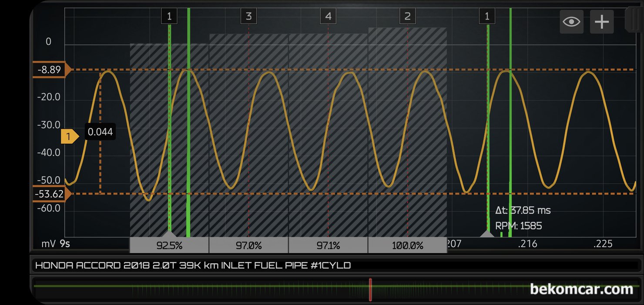Click the lower cursor tag reading -53.62
This screenshot has width=644, height=305.
[49, 194]
